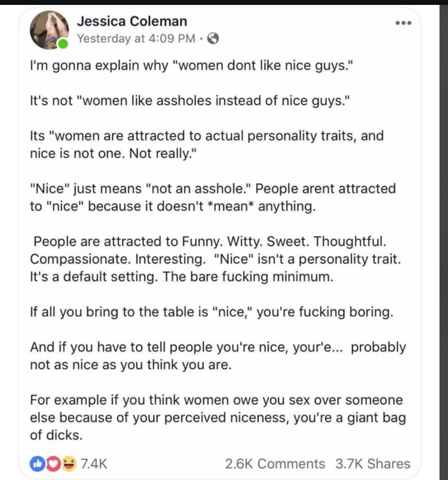448x480 pixels.
Task: Click the blue thumbs-up Like reaction icon
Action: pyautogui.click(x=38, y=464)
